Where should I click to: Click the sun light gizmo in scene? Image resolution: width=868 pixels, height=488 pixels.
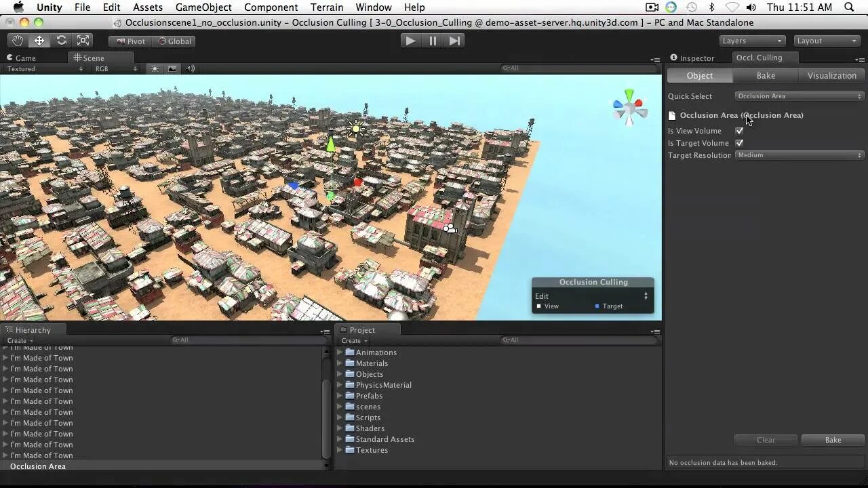tap(355, 129)
